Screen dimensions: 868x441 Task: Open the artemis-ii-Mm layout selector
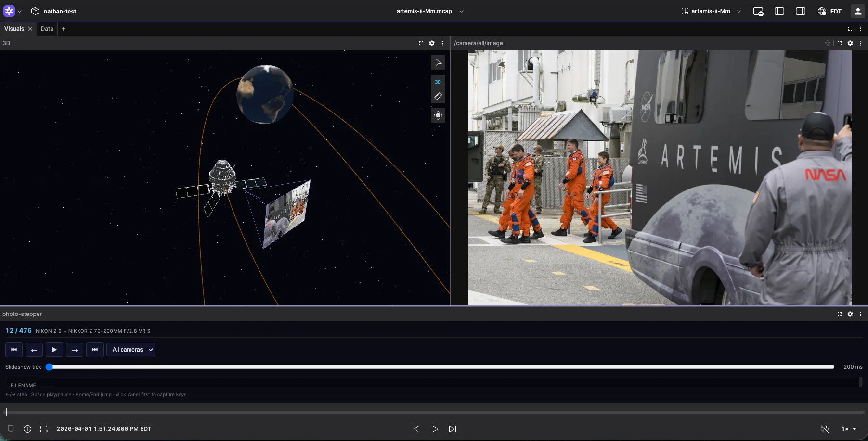point(711,11)
